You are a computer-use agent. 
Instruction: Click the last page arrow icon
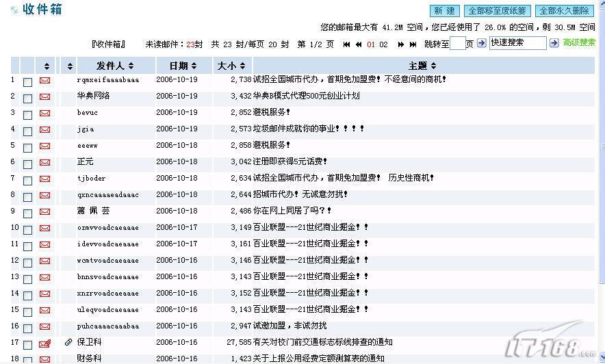413,44
